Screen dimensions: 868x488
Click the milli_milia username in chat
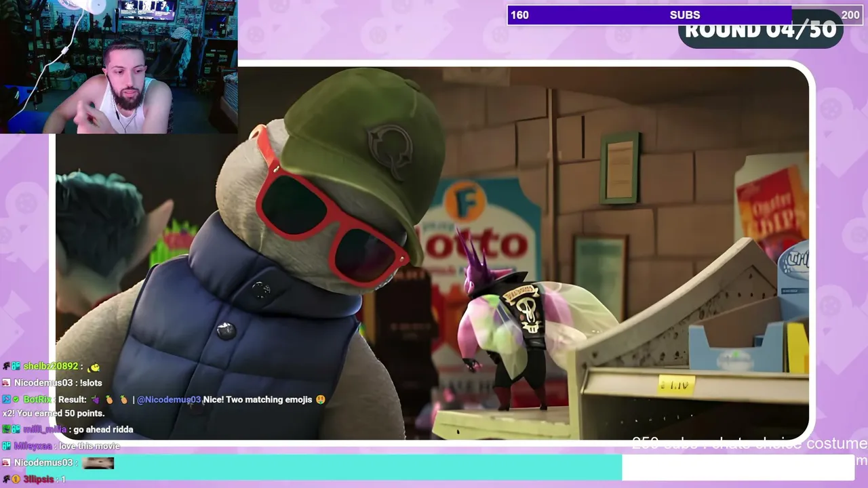45,429
